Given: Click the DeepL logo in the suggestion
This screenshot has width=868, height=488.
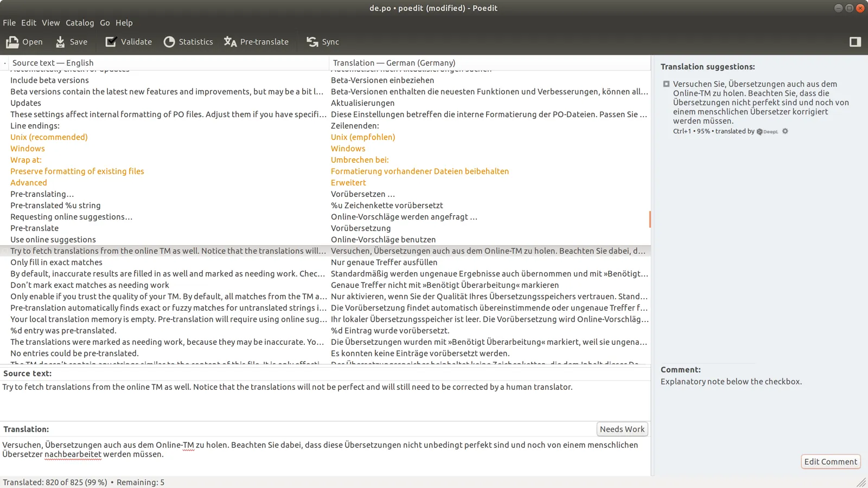Looking at the screenshot, I should (x=768, y=131).
